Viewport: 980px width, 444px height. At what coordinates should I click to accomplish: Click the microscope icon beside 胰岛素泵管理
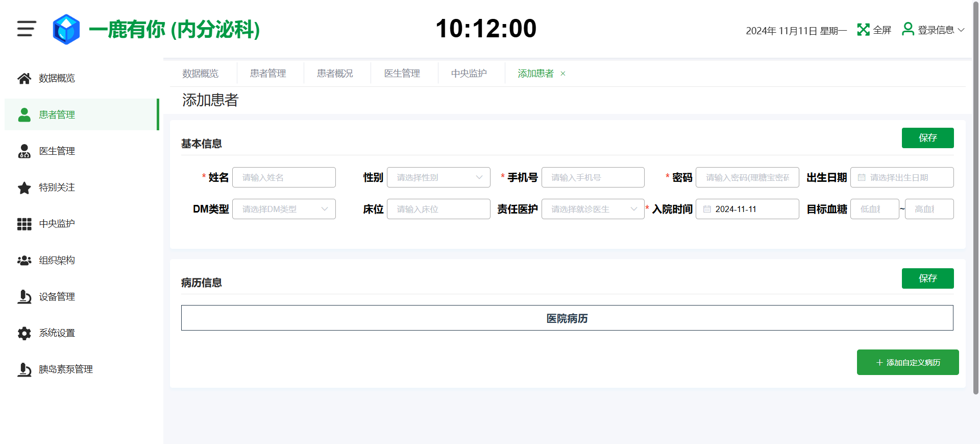click(x=24, y=369)
